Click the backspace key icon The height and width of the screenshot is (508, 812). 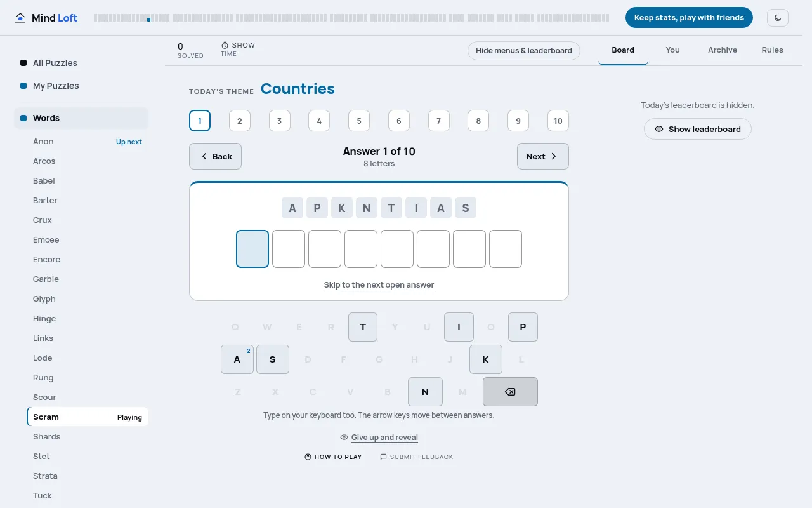tap(510, 392)
